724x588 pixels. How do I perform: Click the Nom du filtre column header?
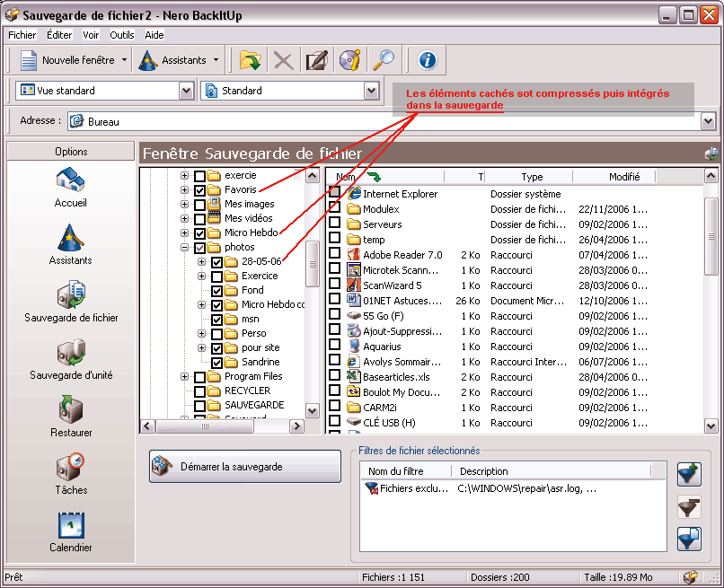tap(405, 471)
